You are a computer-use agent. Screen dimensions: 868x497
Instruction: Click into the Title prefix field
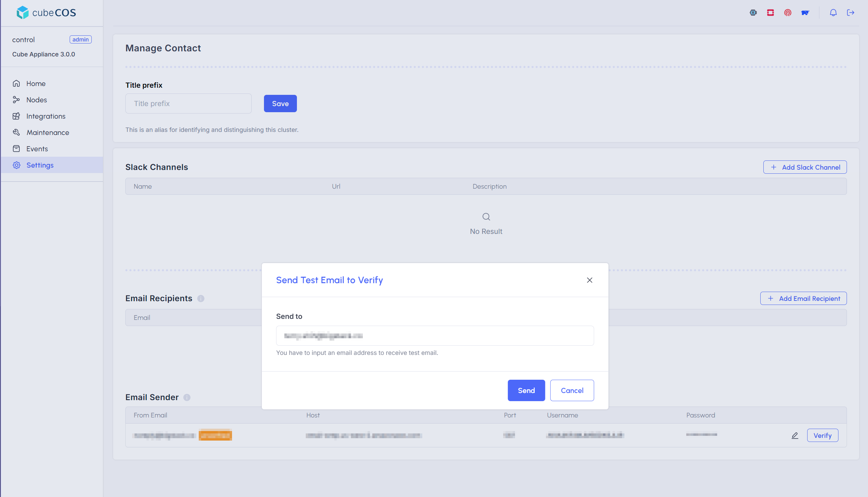(x=188, y=103)
